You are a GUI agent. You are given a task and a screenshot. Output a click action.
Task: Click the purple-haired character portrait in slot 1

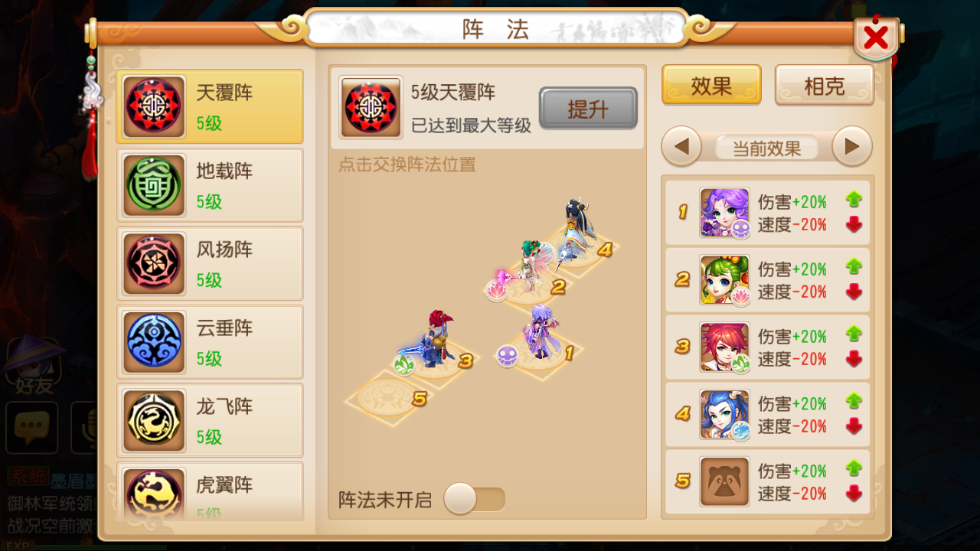click(x=724, y=213)
